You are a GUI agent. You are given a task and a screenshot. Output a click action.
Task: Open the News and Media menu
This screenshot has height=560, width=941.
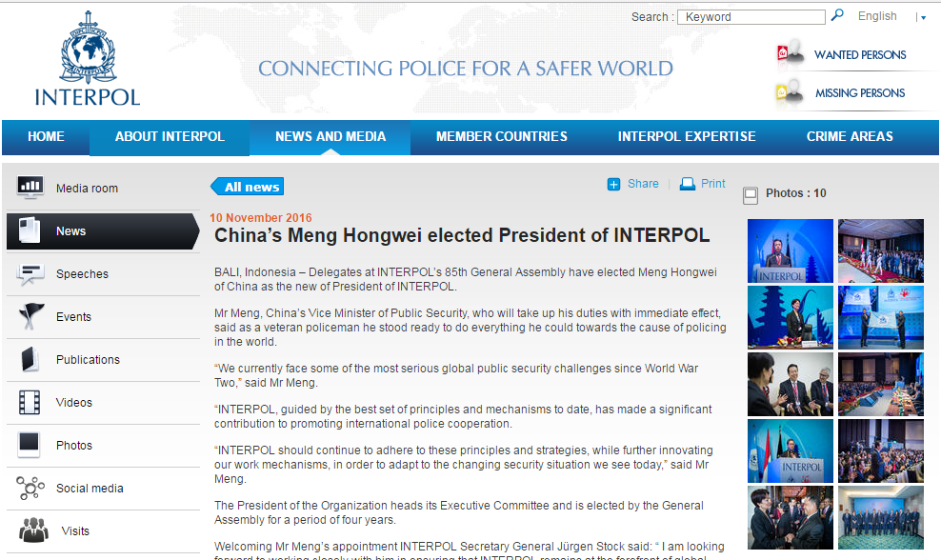pos(330,137)
